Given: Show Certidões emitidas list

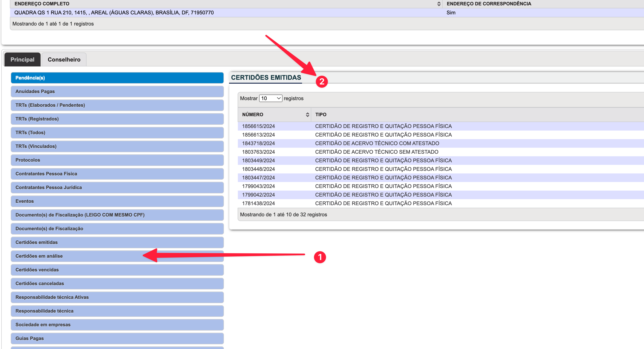Looking at the screenshot, I should 117,242.
